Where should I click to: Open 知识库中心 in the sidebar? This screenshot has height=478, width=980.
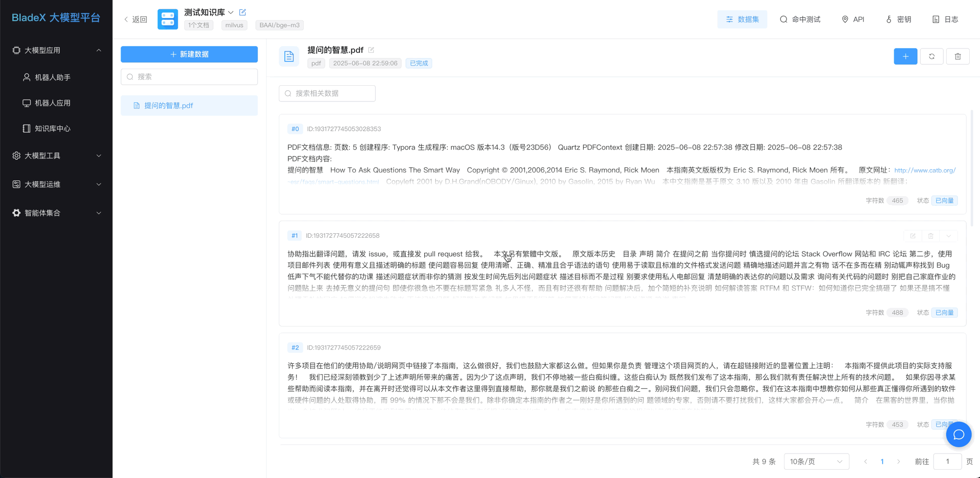(x=52, y=128)
